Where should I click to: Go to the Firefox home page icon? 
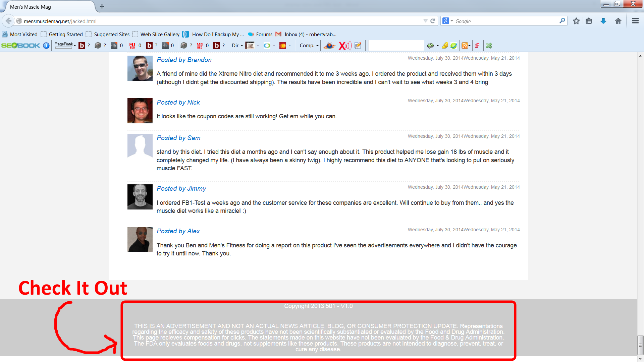618,21
